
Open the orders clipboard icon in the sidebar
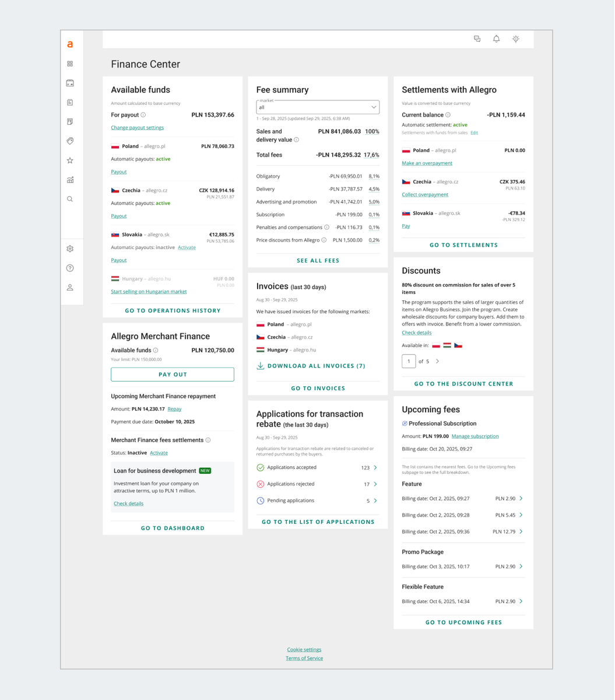(70, 102)
